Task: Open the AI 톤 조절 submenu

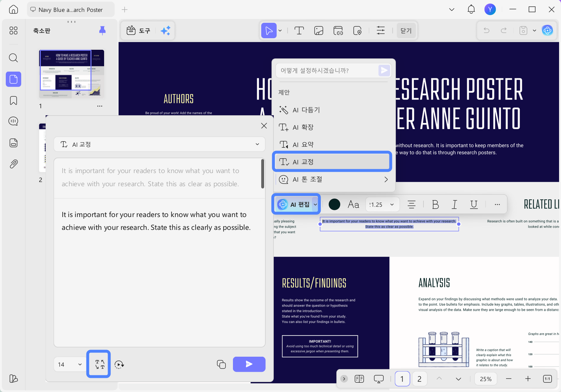Action: pyautogui.click(x=334, y=179)
